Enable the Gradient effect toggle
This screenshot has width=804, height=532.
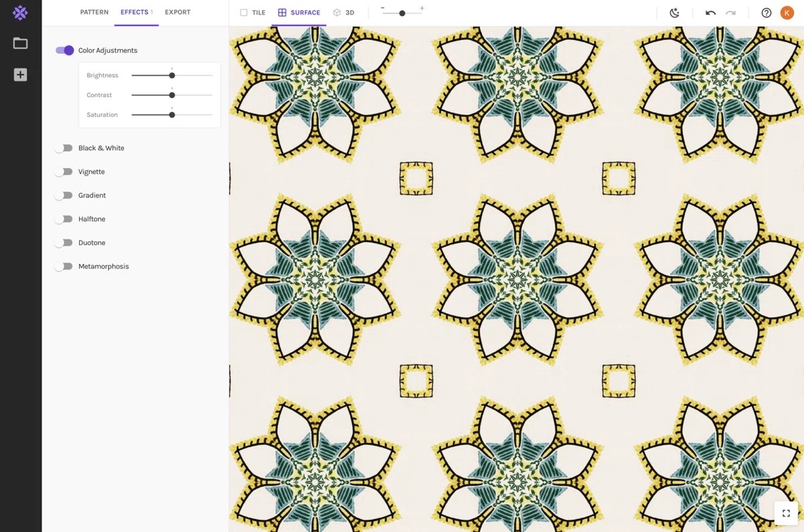coord(64,195)
